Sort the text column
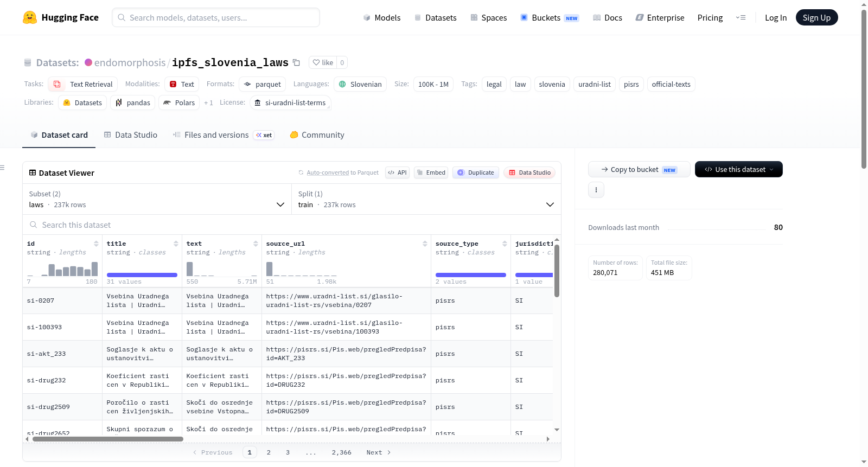 (256, 244)
